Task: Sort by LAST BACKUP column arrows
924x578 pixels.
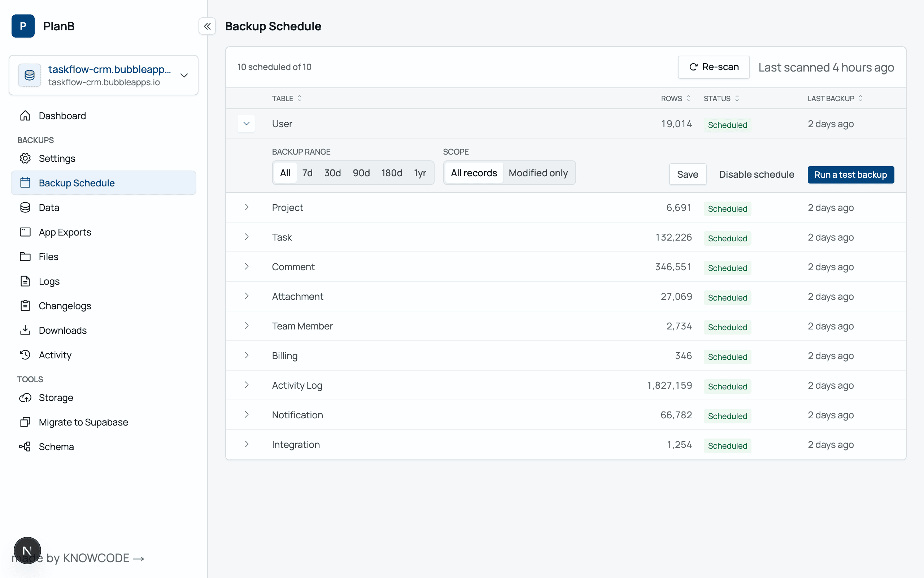Action: point(860,98)
